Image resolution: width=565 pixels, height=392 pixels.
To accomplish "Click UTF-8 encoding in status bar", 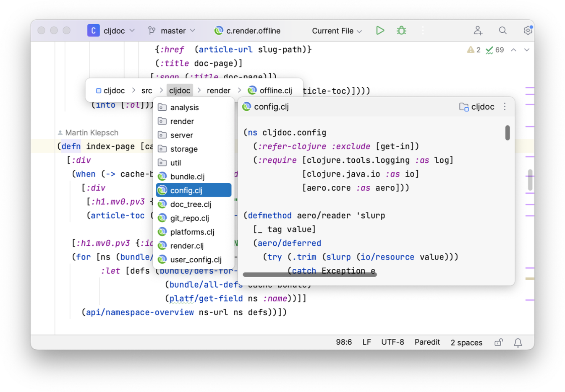I will click(x=392, y=343).
